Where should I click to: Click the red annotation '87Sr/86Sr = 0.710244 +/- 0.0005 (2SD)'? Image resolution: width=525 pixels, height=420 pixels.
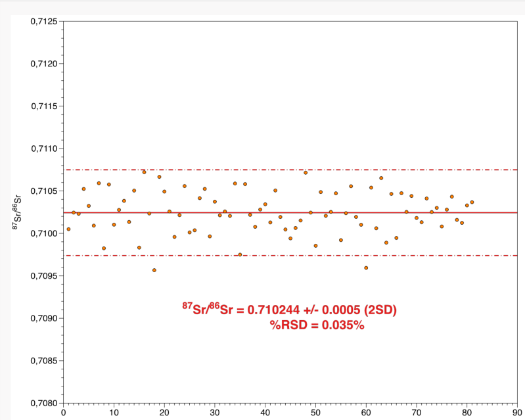(289, 309)
